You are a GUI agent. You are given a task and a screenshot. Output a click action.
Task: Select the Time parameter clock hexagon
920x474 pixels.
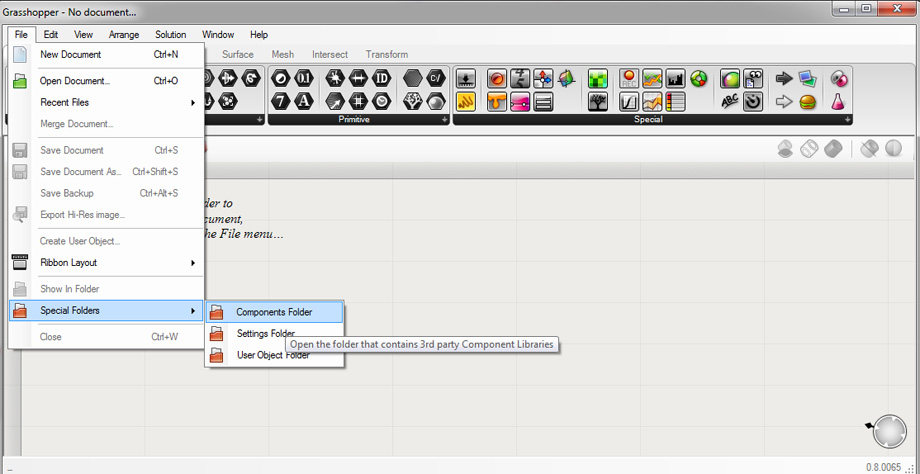pos(381,101)
